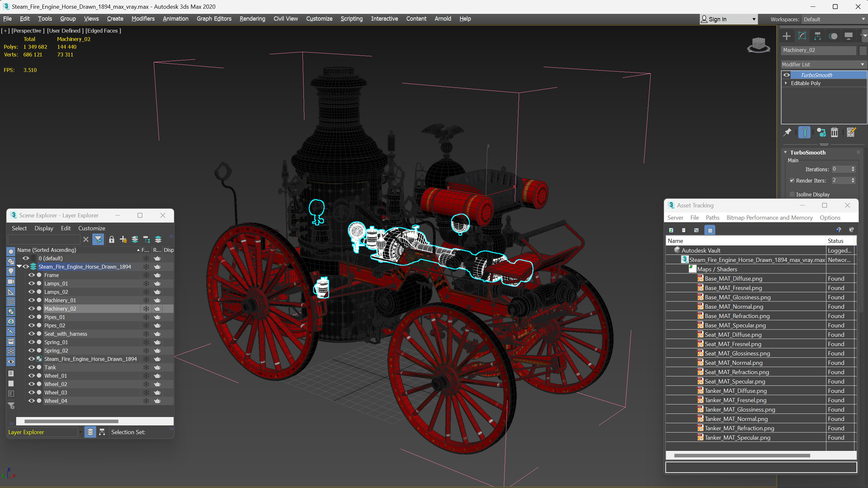The height and width of the screenshot is (488, 868).
Task: Click the [Edged Faces] viewport label
Action: tap(103, 31)
